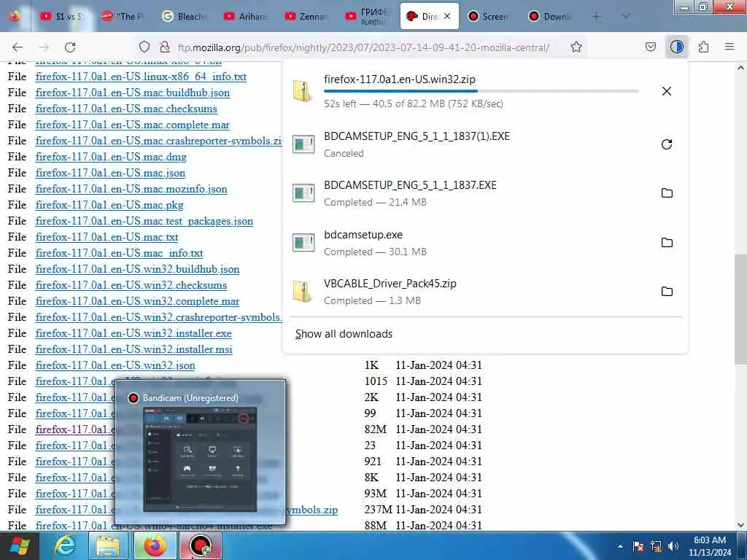747x560 pixels.
Task: Switch to the Bleach Google tab
Action: click(184, 16)
